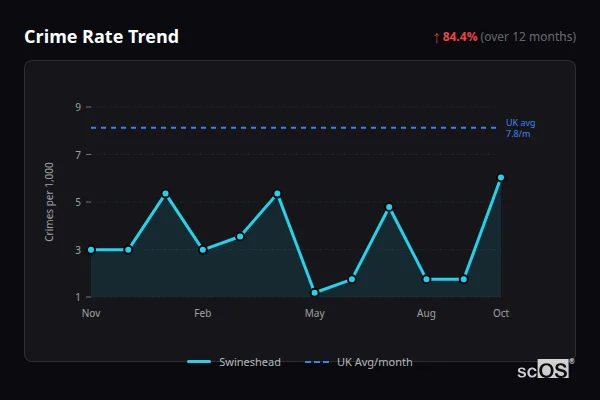Click the '3' y-axis tick label
This screenshot has width=600, height=400.
[x=78, y=250]
